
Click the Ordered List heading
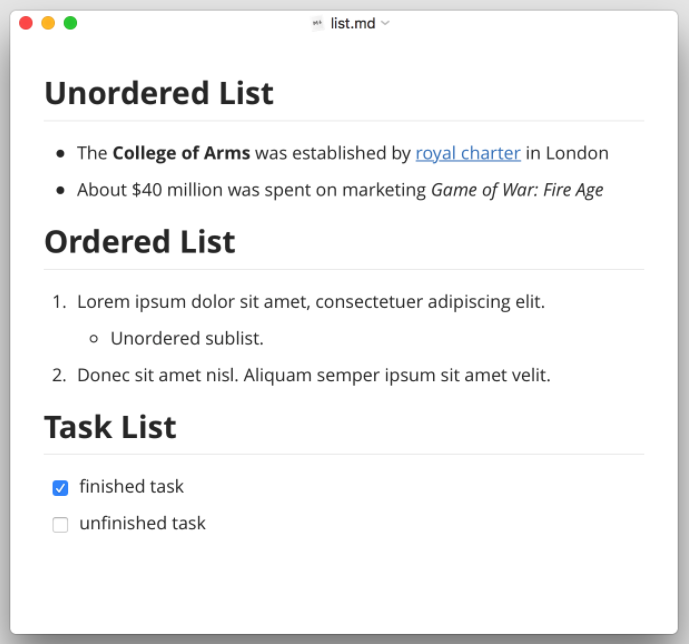[140, 242]
